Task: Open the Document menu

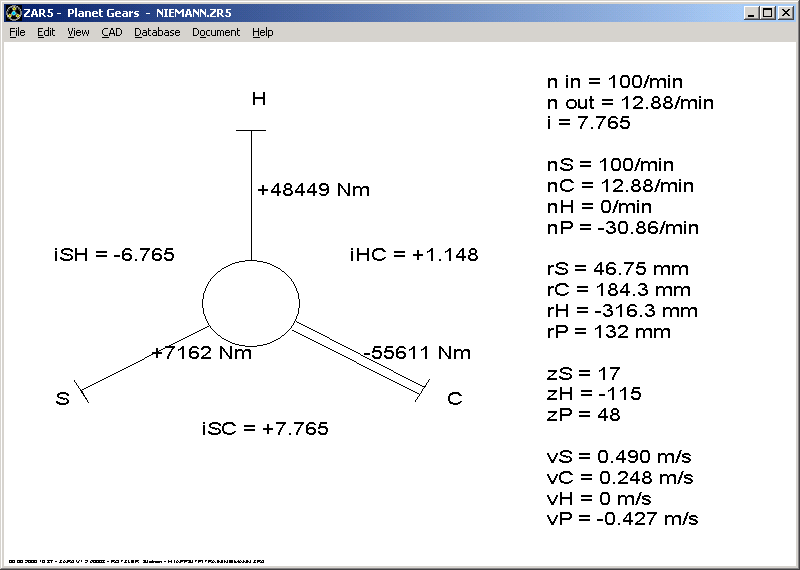Action: pos(216,32)
